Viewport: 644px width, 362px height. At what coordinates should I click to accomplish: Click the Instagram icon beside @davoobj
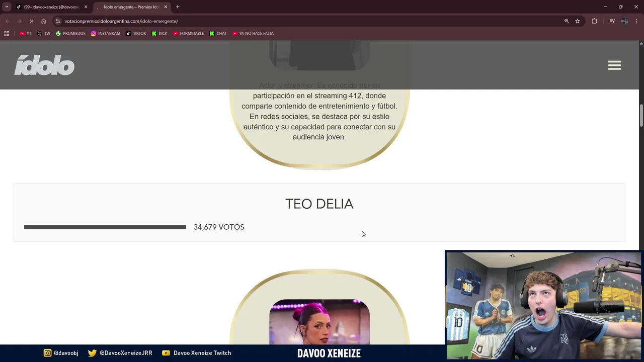click(x=47, y=353)
